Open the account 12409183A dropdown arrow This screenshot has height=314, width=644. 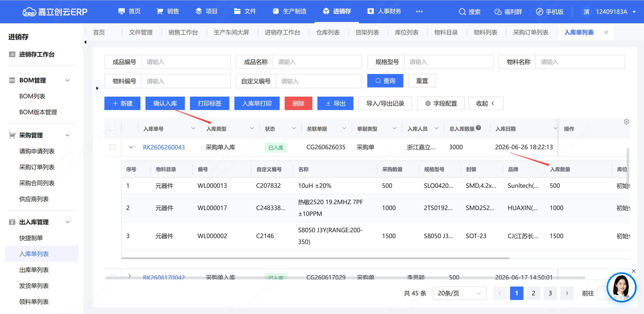[x=634, y=12]
